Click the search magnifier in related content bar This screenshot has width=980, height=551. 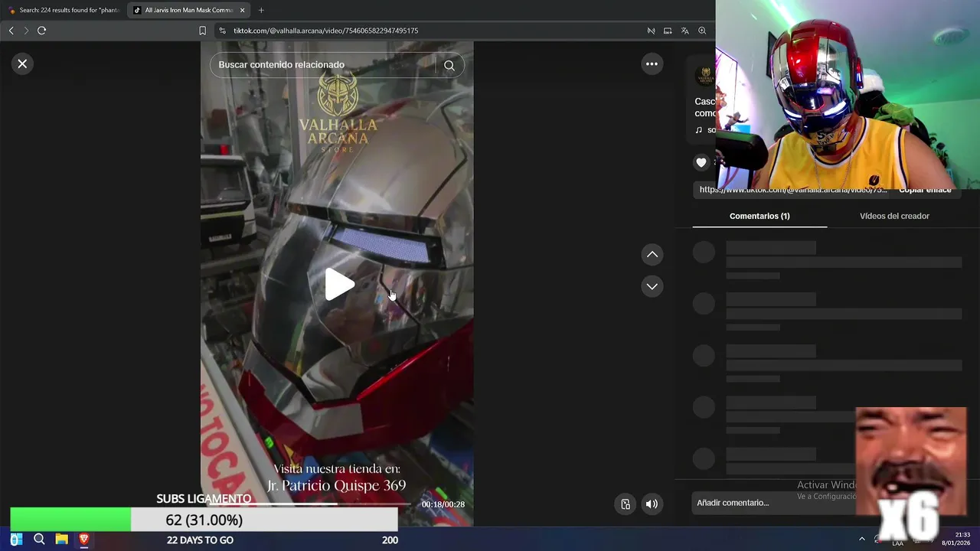449,65
